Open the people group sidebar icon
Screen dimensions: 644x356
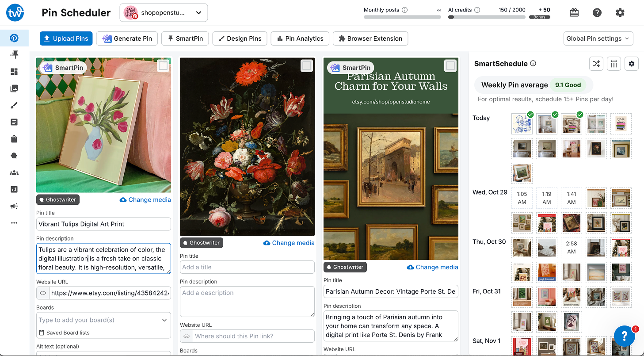click(14, 172)
